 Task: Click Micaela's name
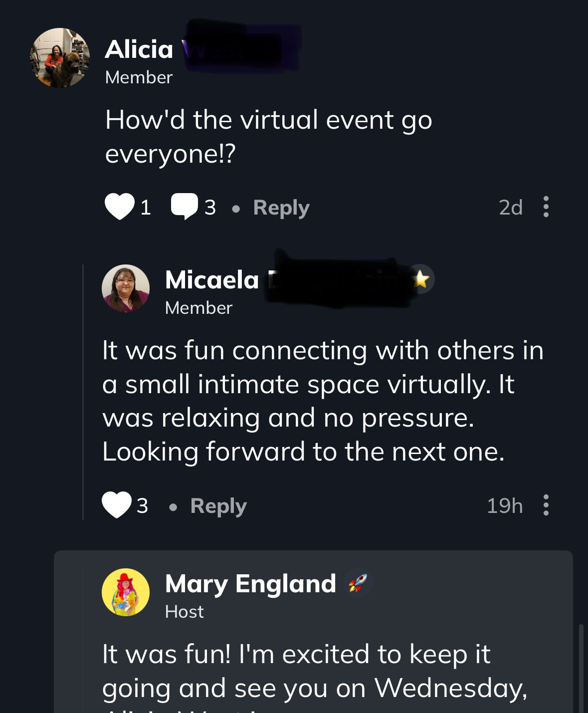[212, 279]
